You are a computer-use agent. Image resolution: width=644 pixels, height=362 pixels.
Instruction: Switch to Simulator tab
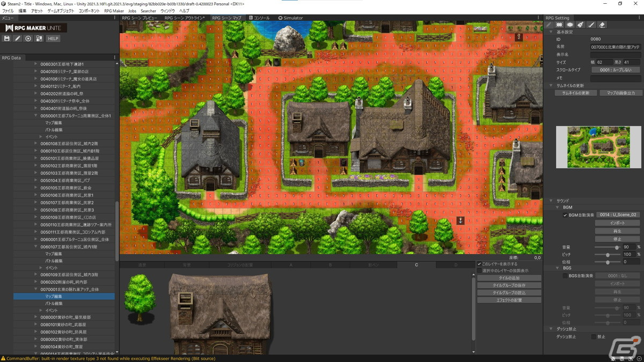[290, 18]
